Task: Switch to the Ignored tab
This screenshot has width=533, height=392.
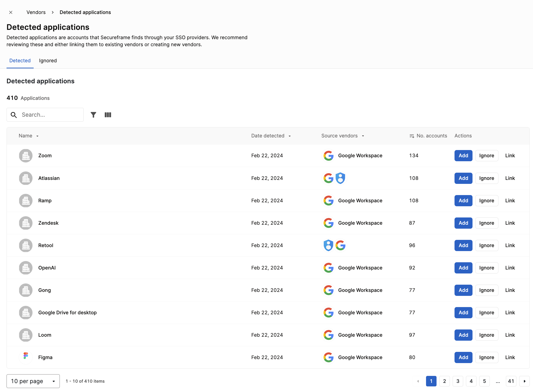Action: (x=48, y=61)
